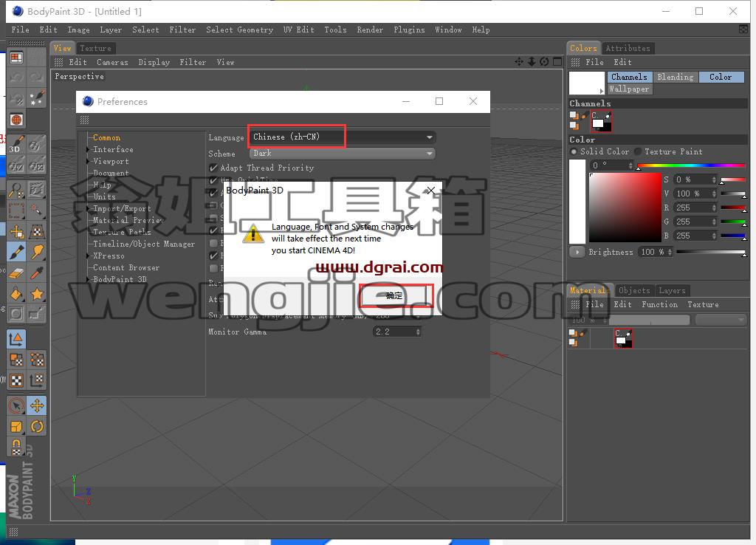756x545 pixels.
Task: Open the Language dropdown showing Chinese
Action: pos(343,137)
